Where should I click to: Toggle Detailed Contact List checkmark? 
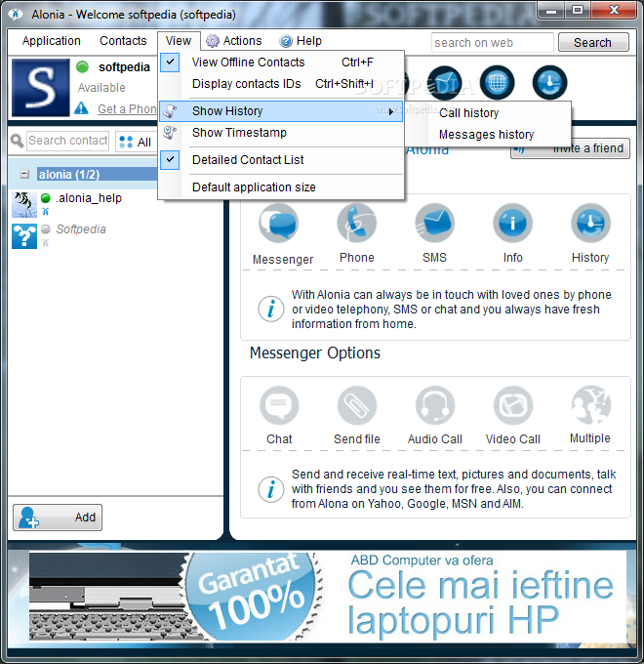coord(170,159)
